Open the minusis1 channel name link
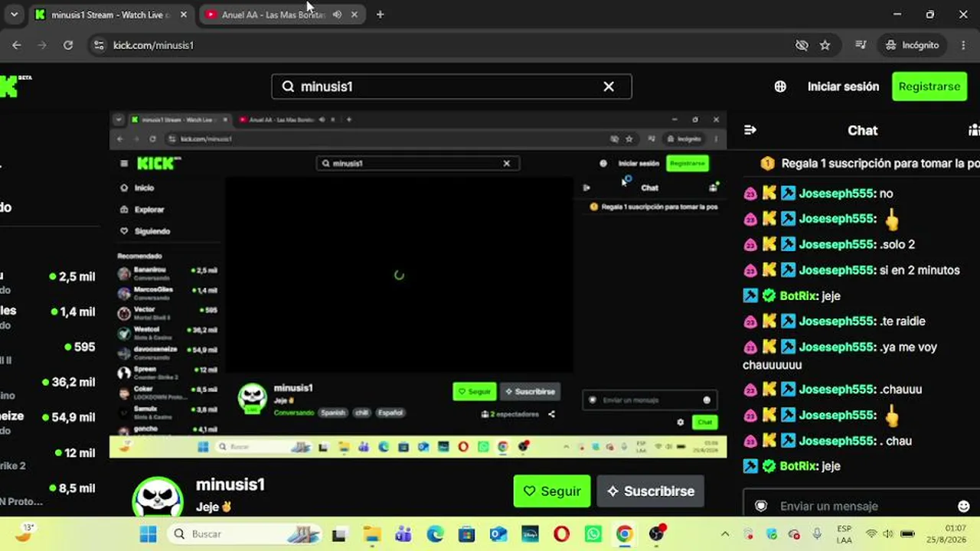This screenshot has width=980, height=551. click(230, 484)
